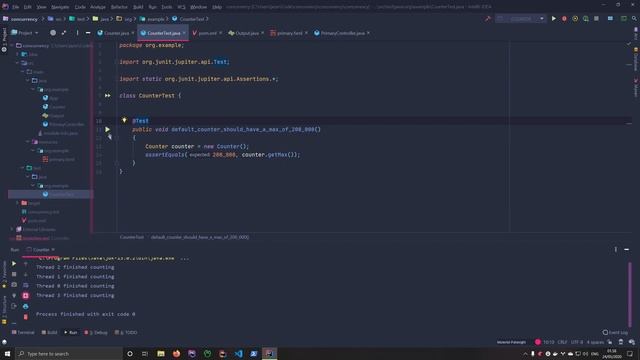Open Firefox from the taskbar

click(x=176, y=353)
